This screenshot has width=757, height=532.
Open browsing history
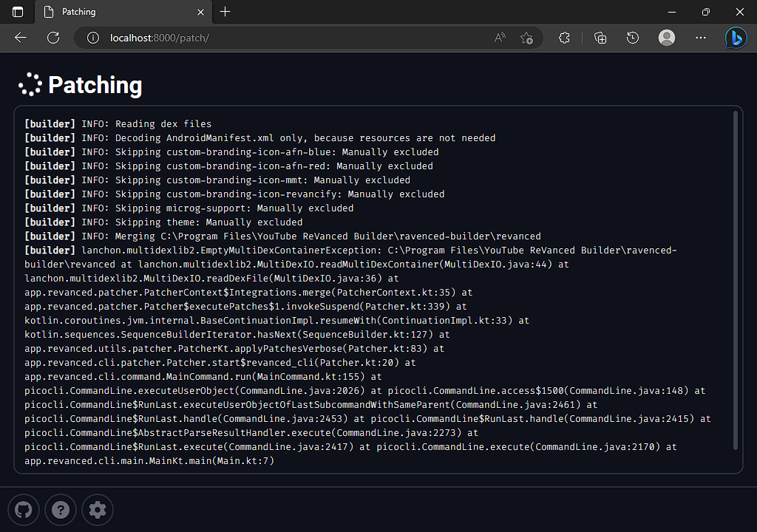click(x=634, y=37)
